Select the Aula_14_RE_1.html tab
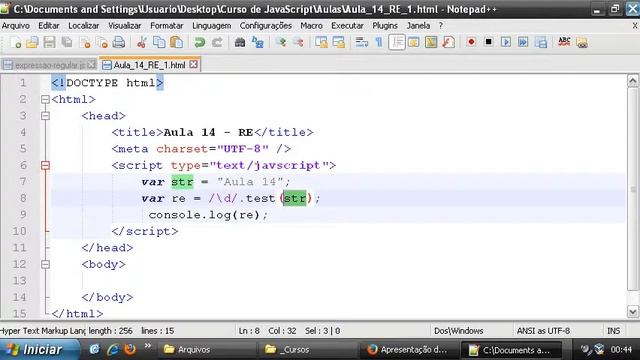The height and width of the screenshot is (360, 640). pos(149,65)
